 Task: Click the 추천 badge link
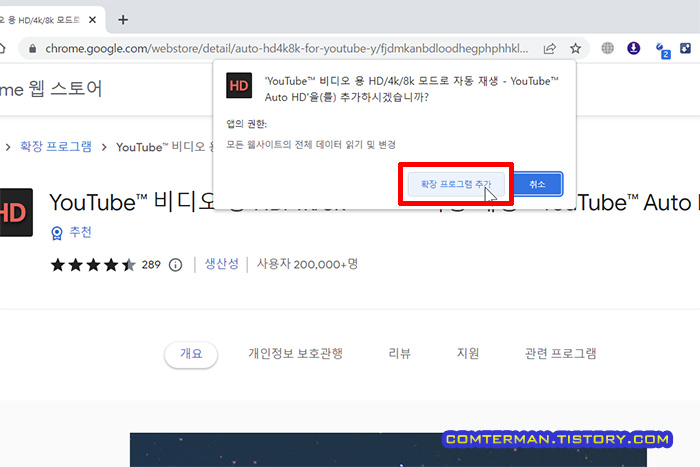[x=80, y=232]
